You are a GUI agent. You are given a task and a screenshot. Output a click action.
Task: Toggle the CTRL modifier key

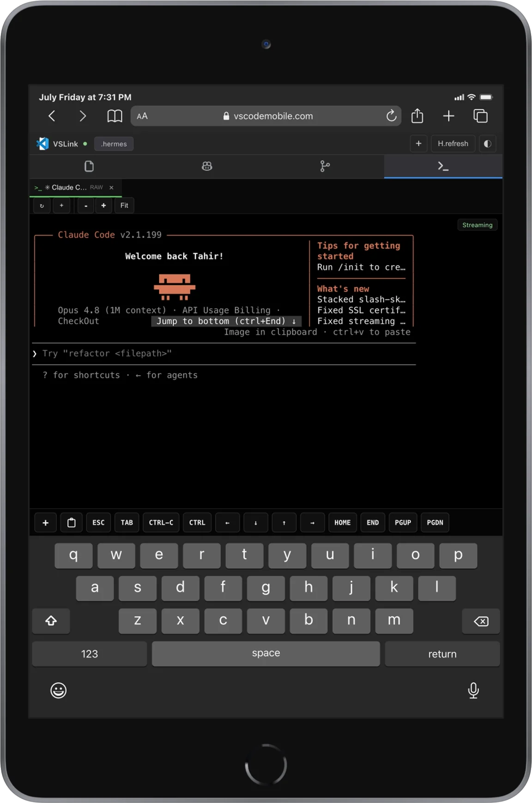[197, 523]
